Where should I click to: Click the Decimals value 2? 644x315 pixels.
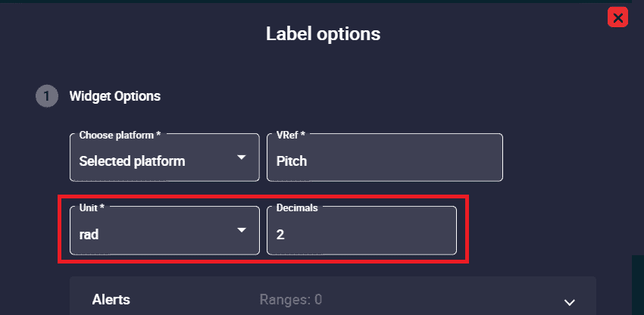pos(280,235)
